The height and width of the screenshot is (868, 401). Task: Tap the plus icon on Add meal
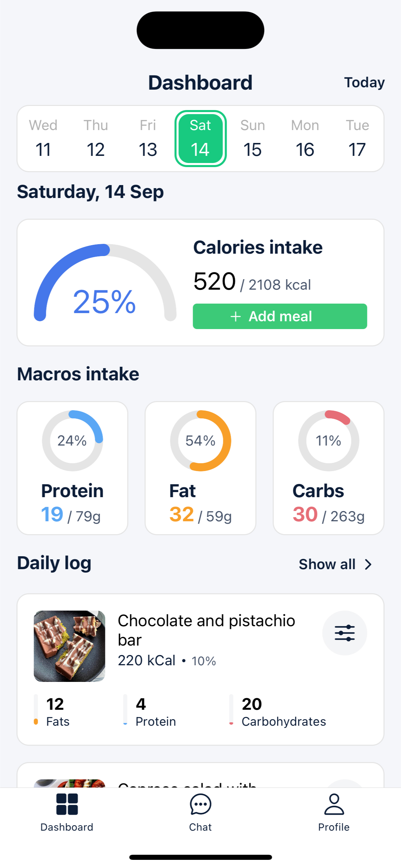(236, 317)
